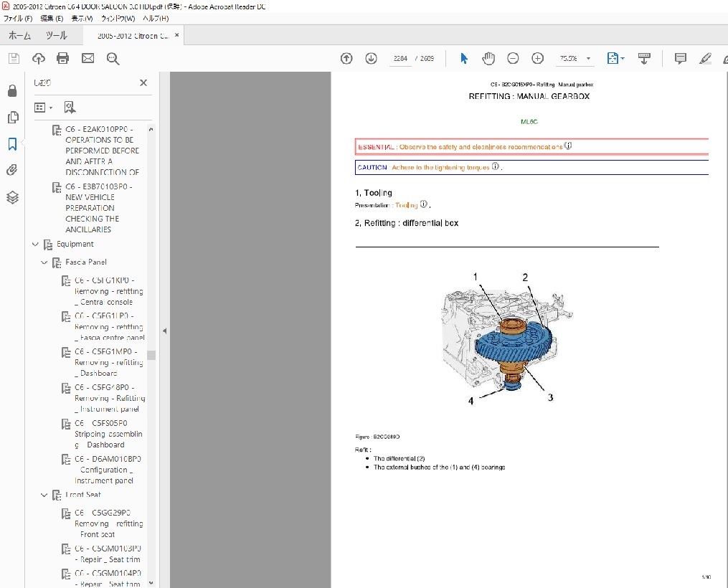728x588 pixels.
Task: Switch to the ホーム tab
Action: [19, 36]
